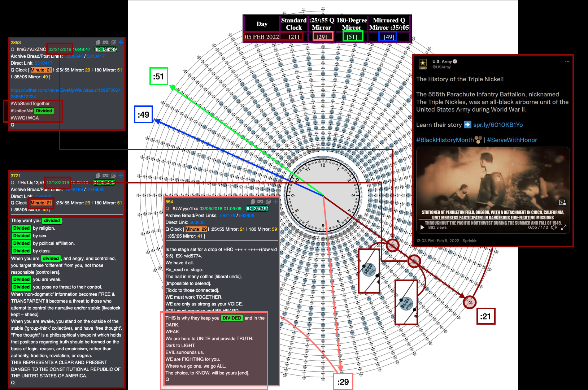Copy post 2853 using the copy icon

click(98, 42)
